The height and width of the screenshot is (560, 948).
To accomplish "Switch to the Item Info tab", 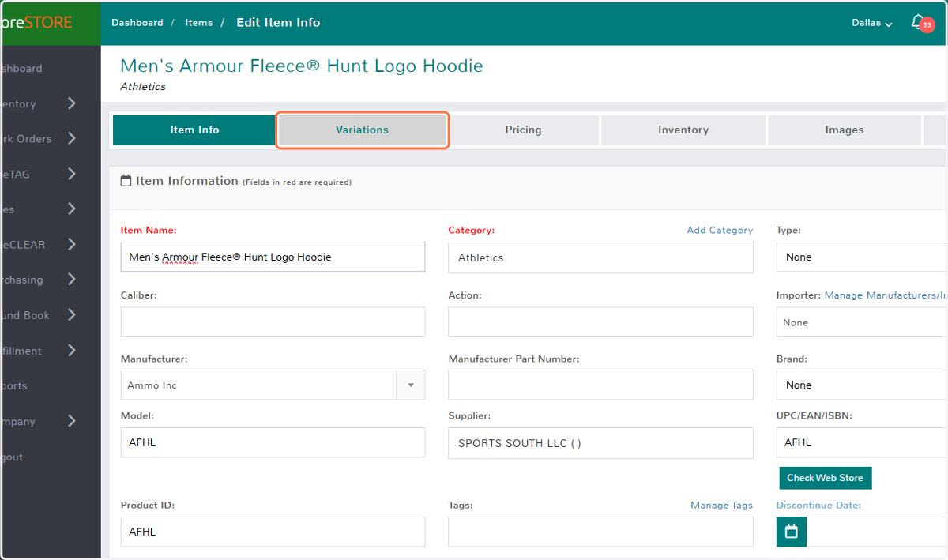I will pyautogui.click(x=194, y=130).
